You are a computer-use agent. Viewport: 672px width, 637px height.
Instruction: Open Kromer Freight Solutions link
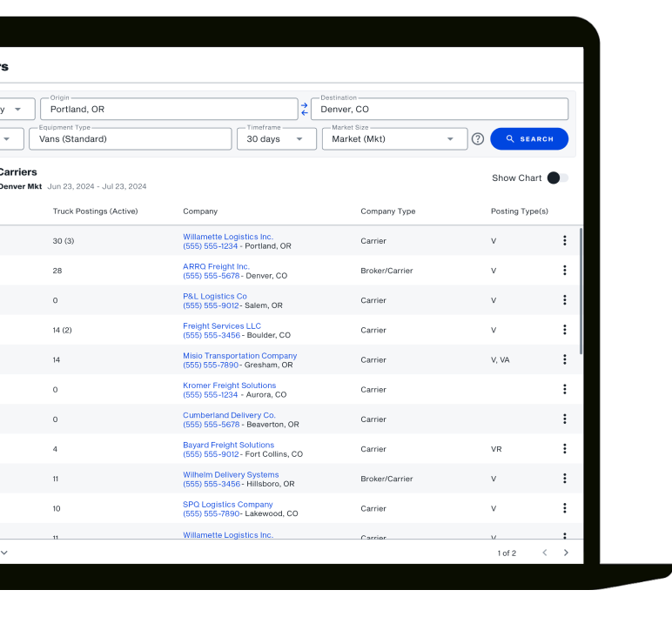(x=229, y=386)
